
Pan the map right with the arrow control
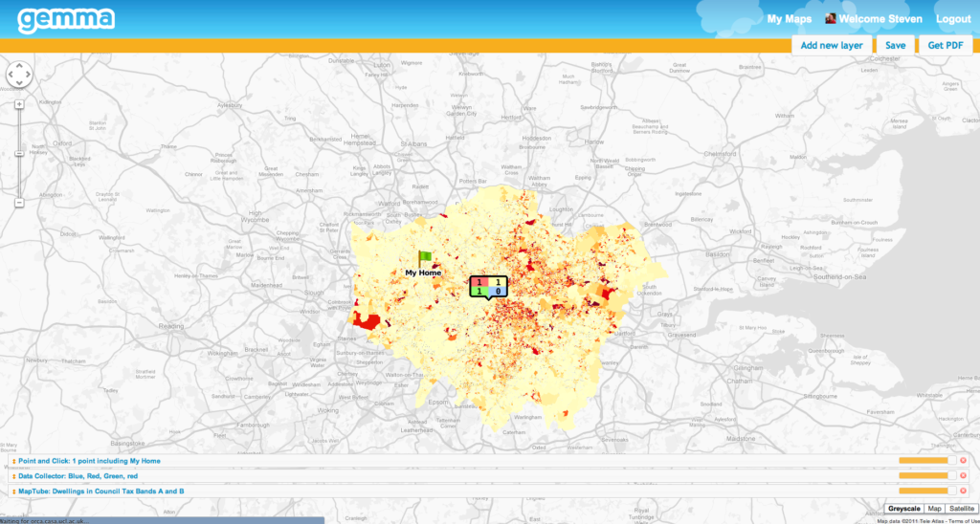(28, 76)
